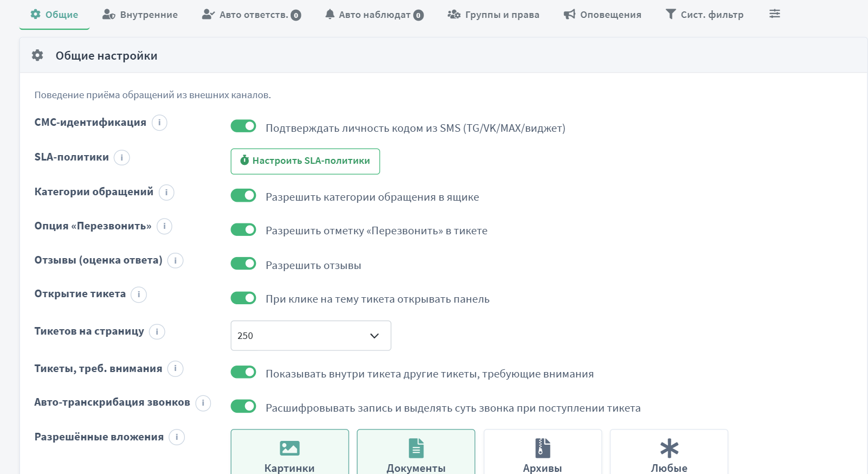Select Архивы attachment type card
The image size is (868, 474).
[543, 452]
